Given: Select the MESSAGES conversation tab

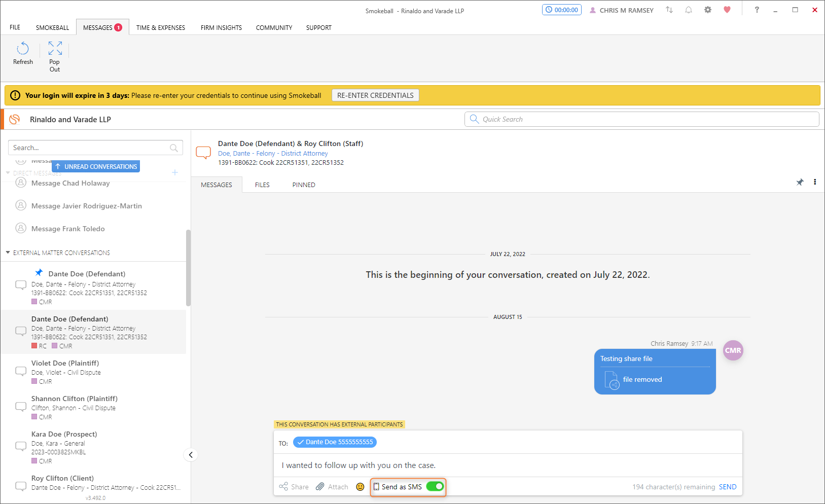Looking at the screenshot, I should click(x=217, y=185).
